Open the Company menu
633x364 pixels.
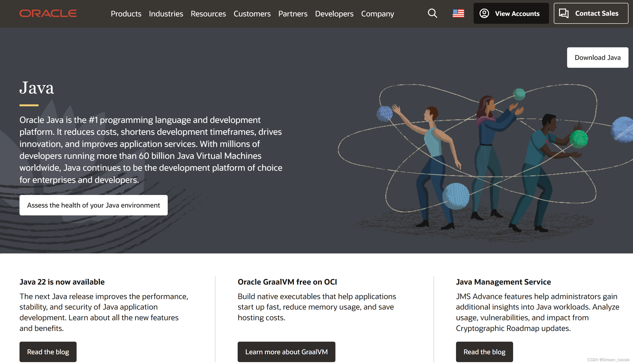coord(378,14)
